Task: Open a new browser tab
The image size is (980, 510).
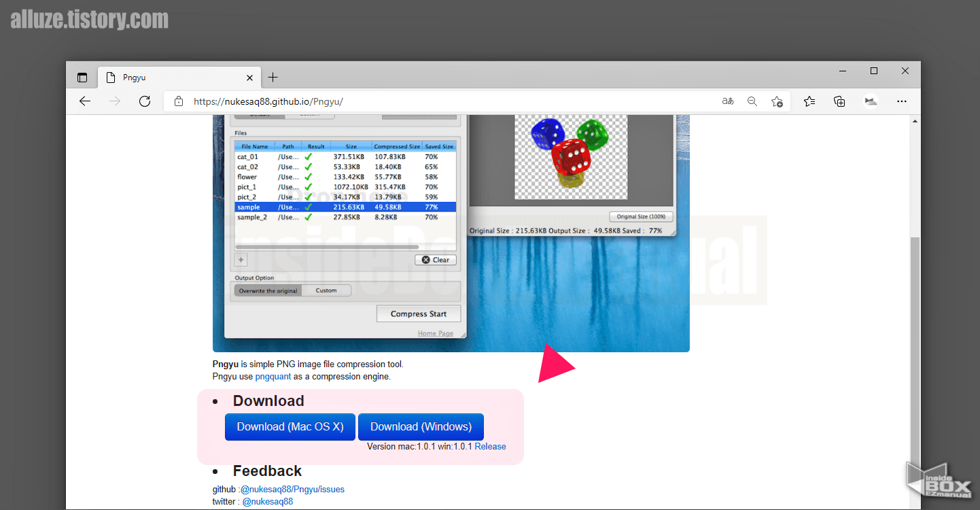Action: 273,78
